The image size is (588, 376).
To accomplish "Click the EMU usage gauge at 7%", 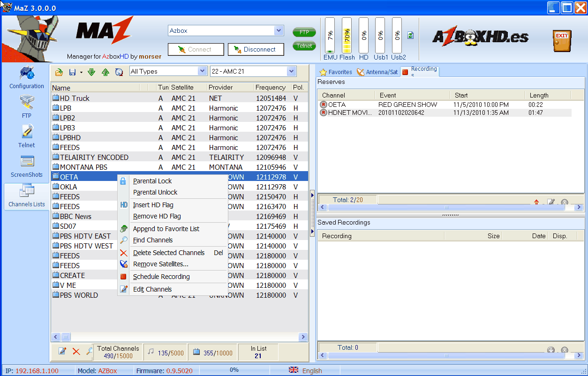I will [x=330, y=36].
